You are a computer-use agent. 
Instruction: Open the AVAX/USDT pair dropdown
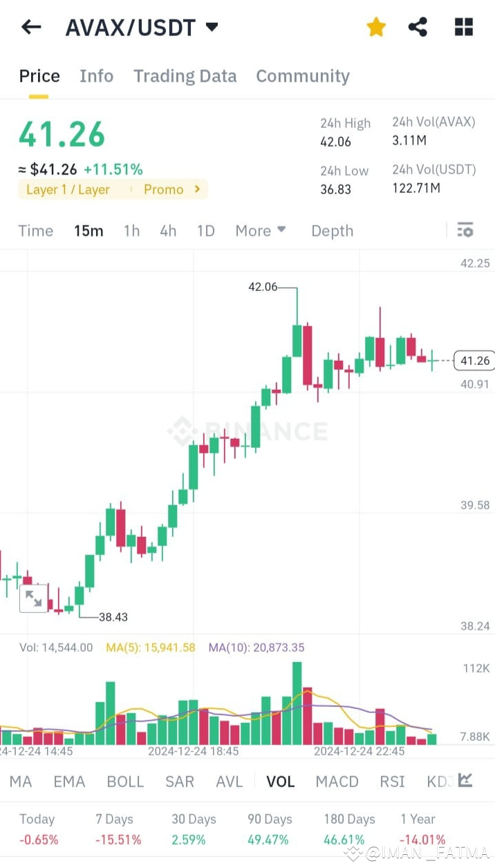(212, 27)
